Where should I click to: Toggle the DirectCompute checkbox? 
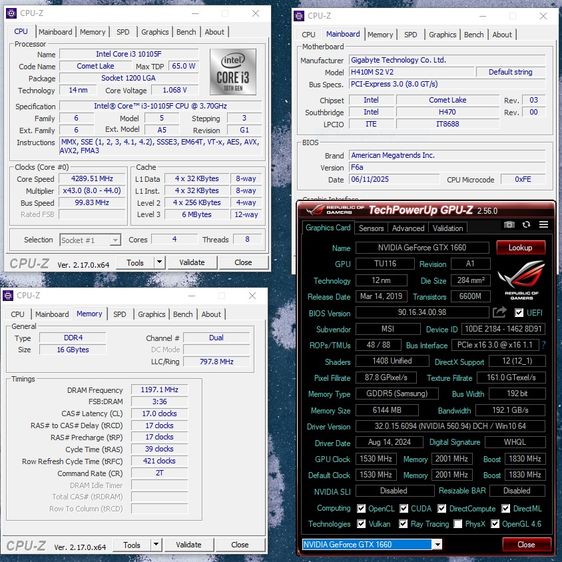coord(442,509)
